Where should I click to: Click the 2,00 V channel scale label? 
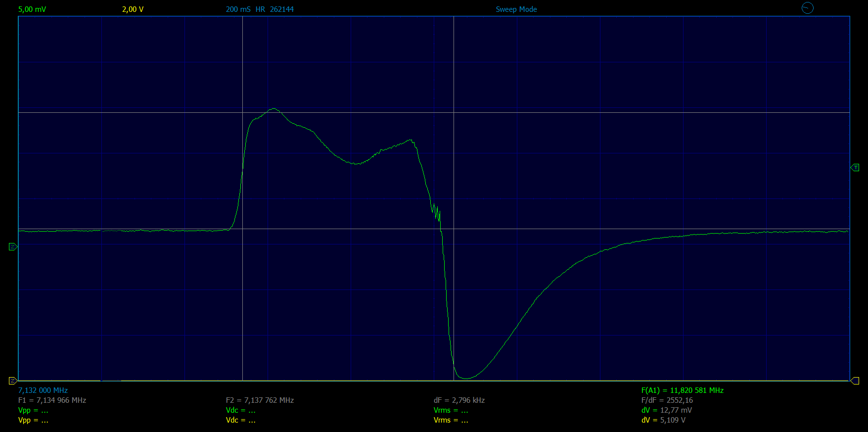pyautogui.click(x=133, y=9)
